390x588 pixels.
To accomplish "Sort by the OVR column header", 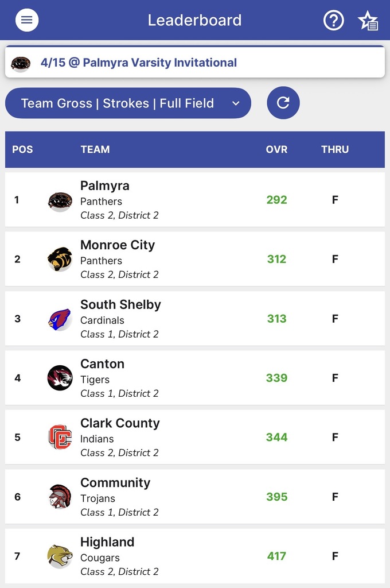I will coord(276,149).
